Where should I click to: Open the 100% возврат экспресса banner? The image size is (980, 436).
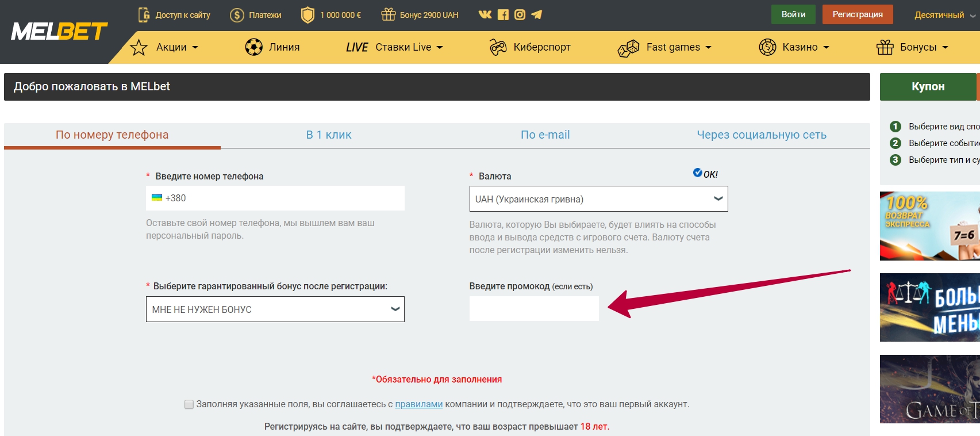pos(929,226)
